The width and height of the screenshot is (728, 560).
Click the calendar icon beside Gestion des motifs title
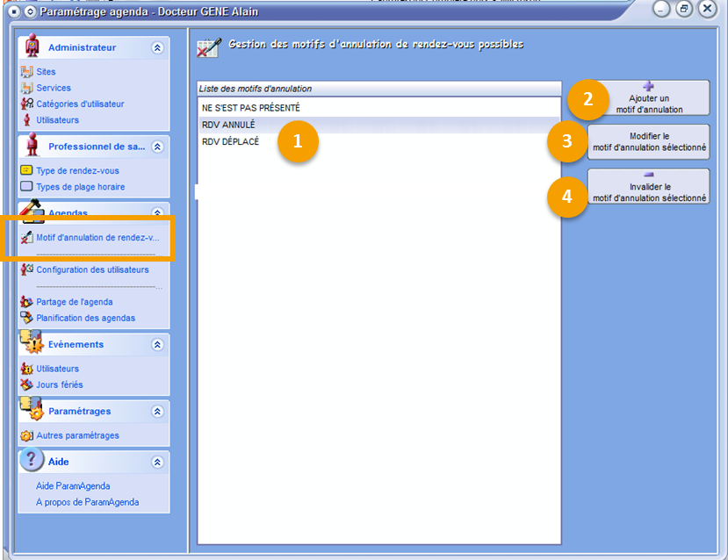tap(209, 47)
